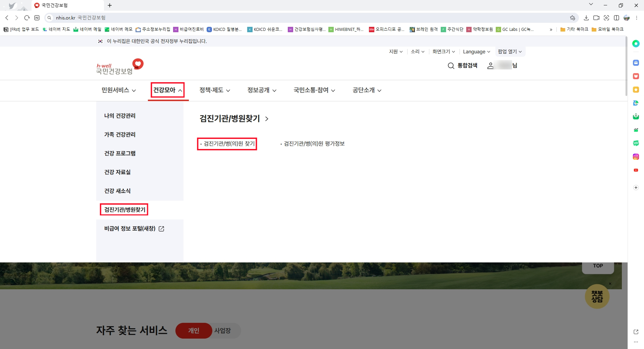Toggle the browser split screen view
The height and width of the screenshot is (349, 644).
point(617,18)
